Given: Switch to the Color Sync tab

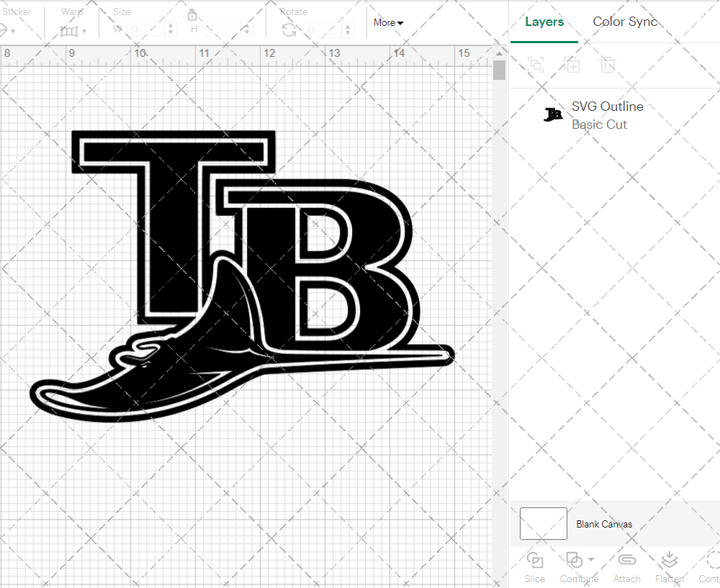Looking at the screenshot, I should 624,22.
